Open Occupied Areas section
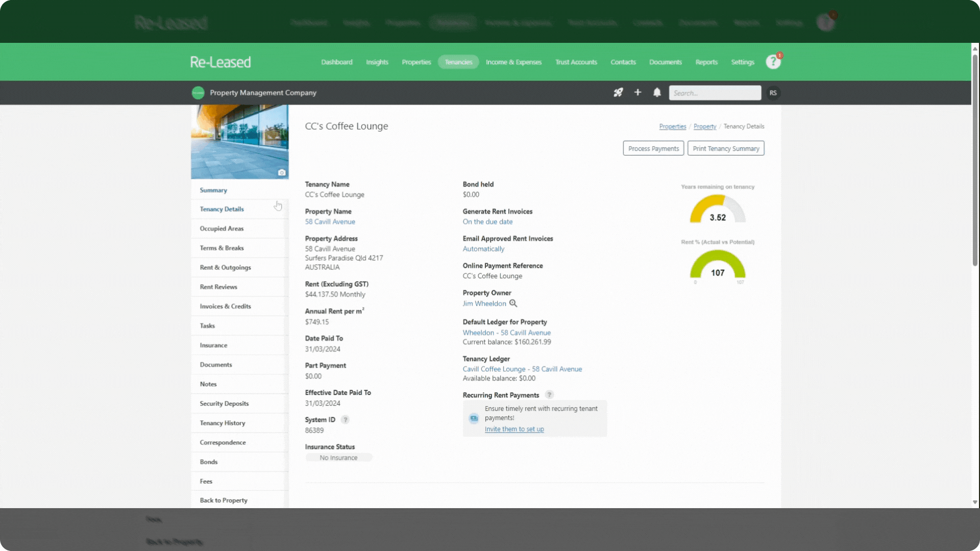980x551 pixels. point(239,229)
